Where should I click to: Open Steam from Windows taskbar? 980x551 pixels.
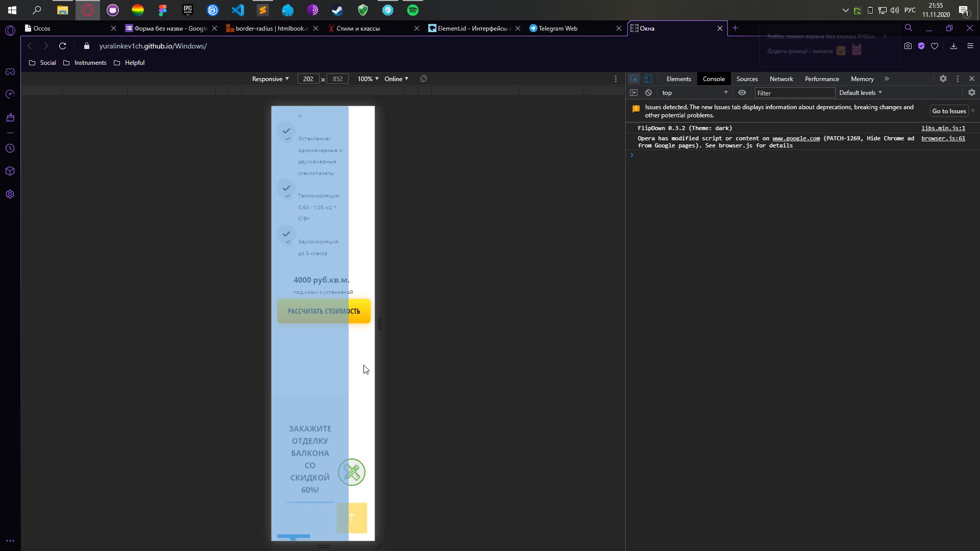coord(338,10)
